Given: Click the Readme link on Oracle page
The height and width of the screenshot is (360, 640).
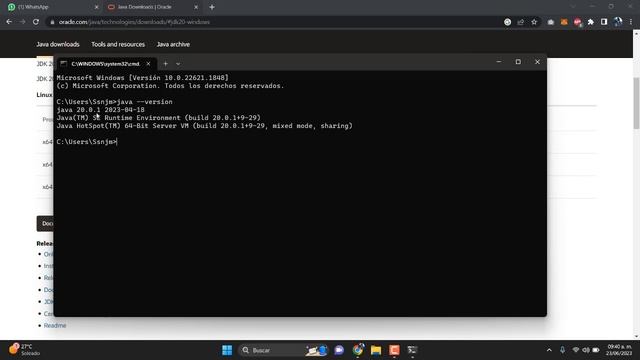Looking at the screenshot, I should [55, 325].
